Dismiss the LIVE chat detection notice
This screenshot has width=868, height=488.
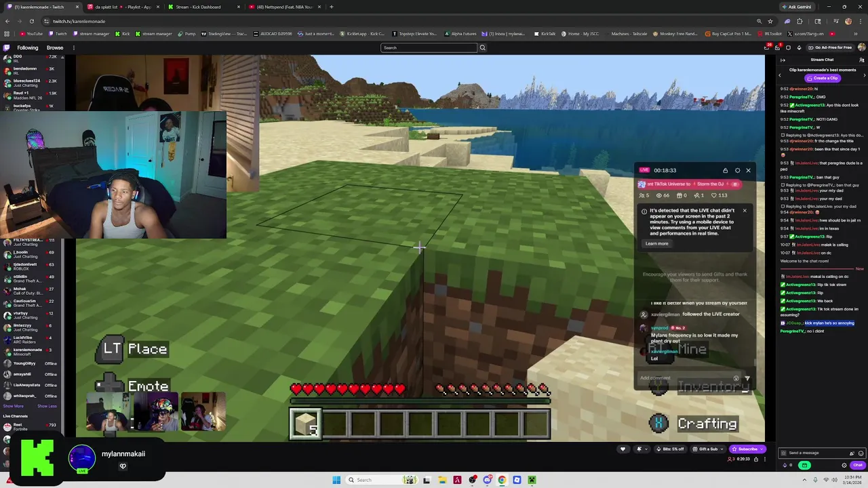coord(744,210)
